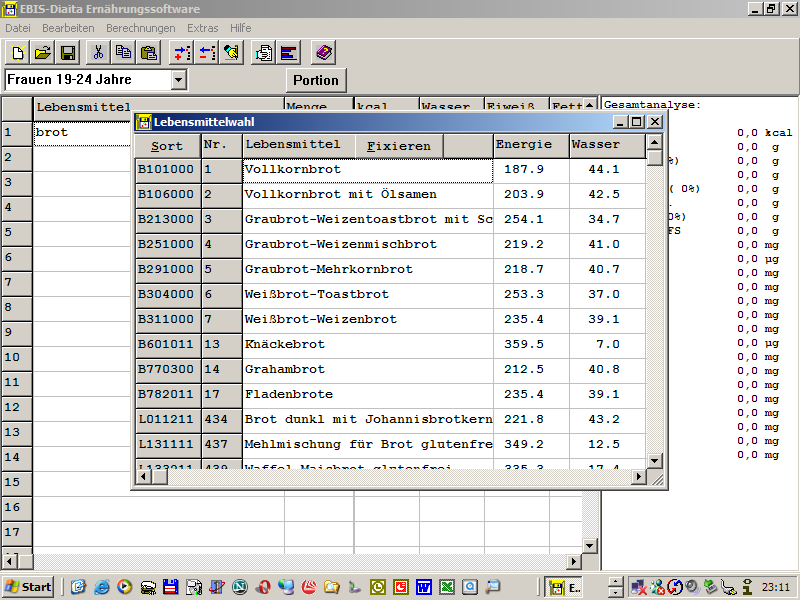Click the New document toolbar icon
Screen dimensions: 800x600
(x=18, y=52)
